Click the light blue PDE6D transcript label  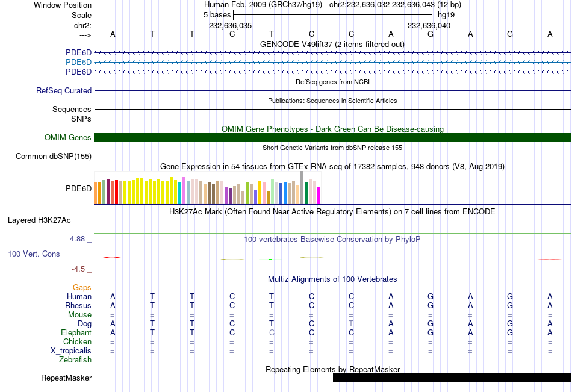click(x=78, y=63)
